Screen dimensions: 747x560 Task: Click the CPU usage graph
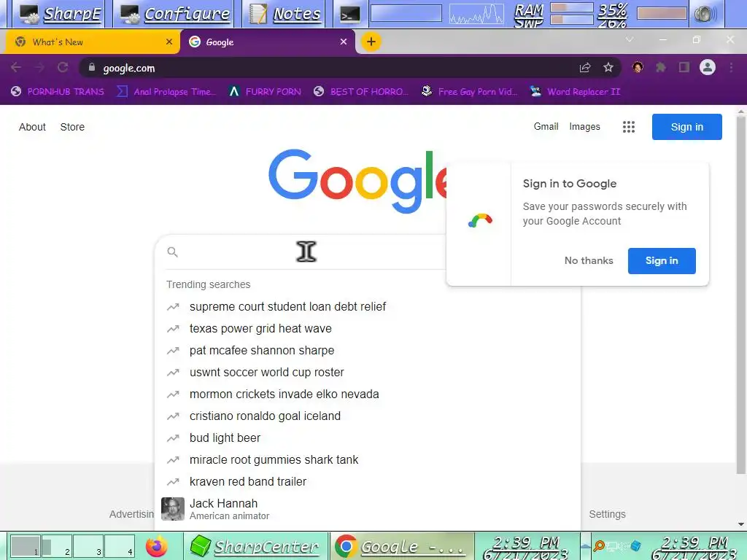pos(476,13)
